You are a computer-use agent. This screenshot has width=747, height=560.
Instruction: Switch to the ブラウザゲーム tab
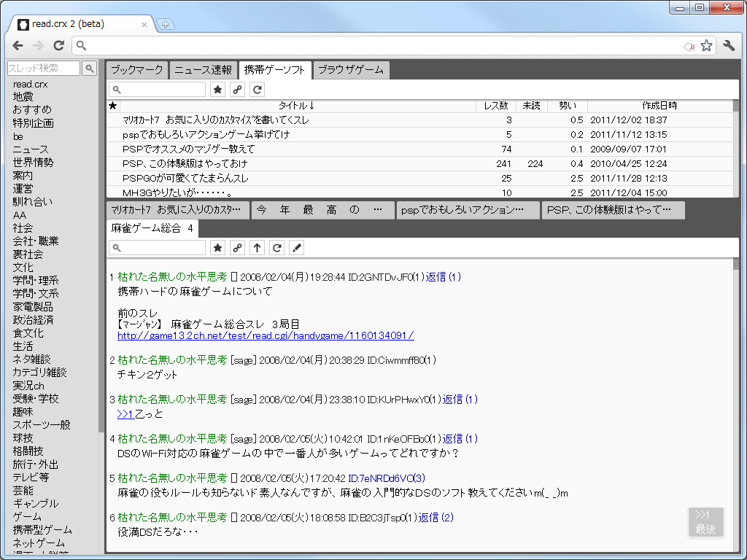click(x=351, y=70)
